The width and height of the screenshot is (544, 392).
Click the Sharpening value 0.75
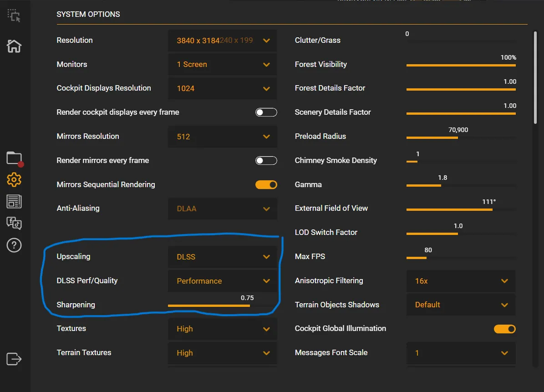coord(247,298)
